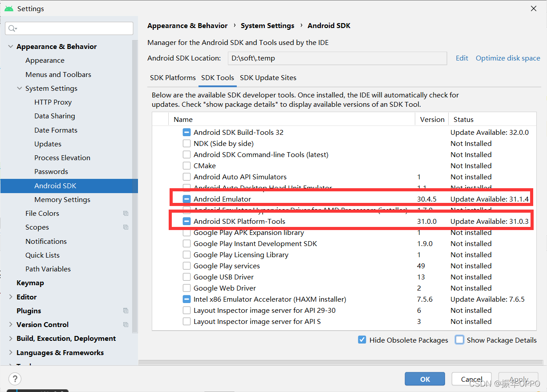This screenshot has width=547, height=392.
Task: Select the SDK Tools tab
Action: click(218, 77)
